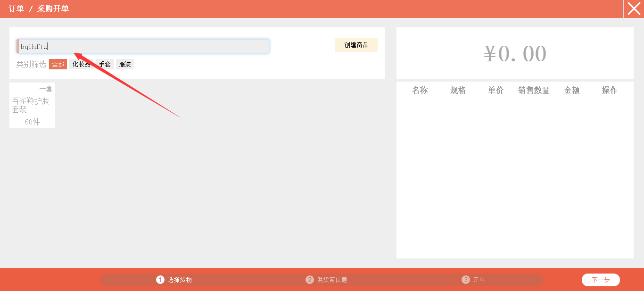Jump to the 开单 step label
Screen dimensions: 644x291
pyautogui.click(x=479, y=280)
